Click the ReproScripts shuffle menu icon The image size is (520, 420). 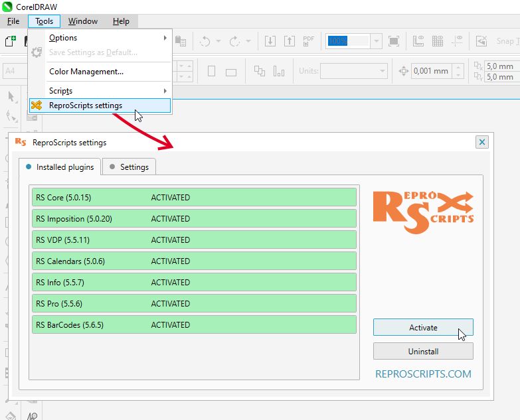pyautogui.click(x=37, y=105)
